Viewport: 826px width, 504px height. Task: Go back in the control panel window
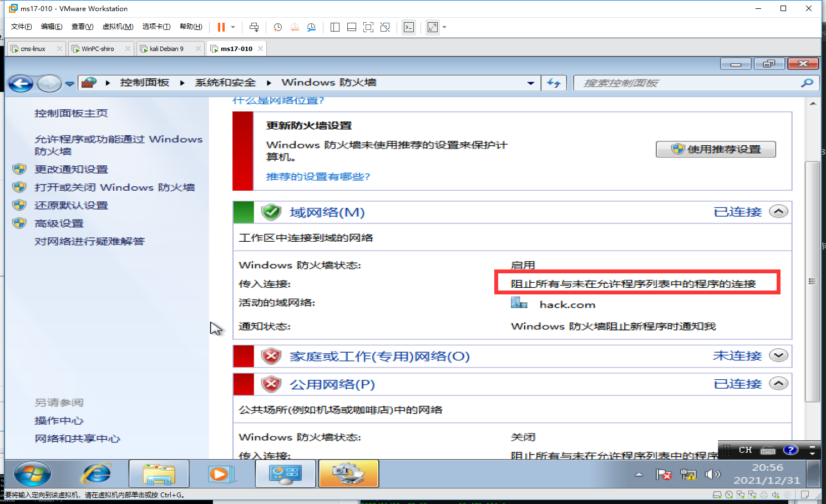pyautogui.click(x=21, y=84)
